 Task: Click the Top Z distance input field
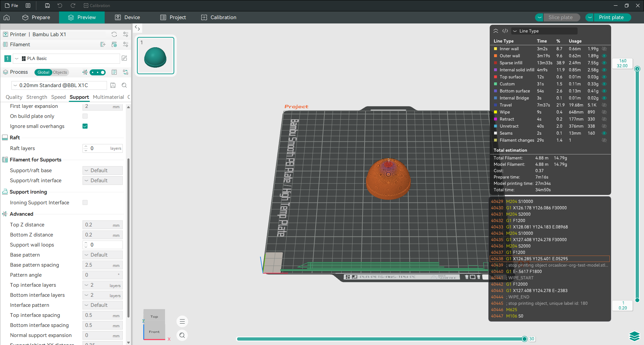click(103, 224)
